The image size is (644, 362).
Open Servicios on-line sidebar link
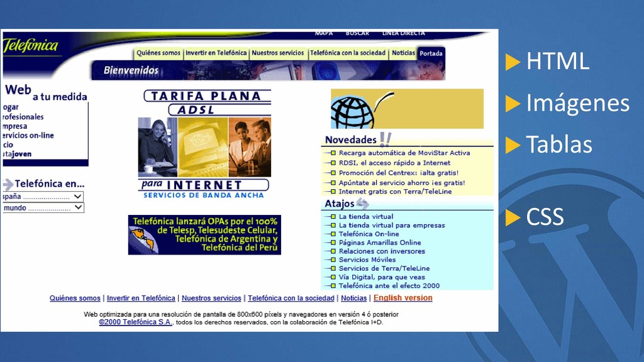tap(28, 136)
